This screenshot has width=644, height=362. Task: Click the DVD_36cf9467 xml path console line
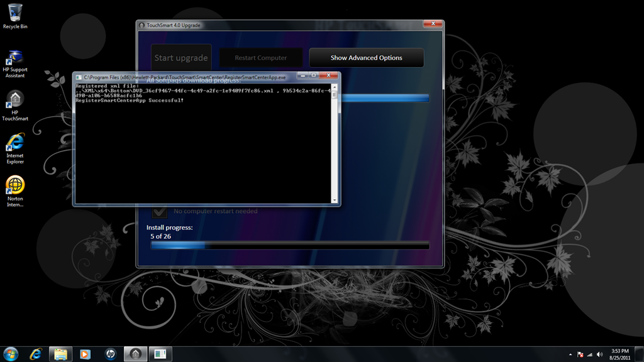[x=203, y=91]
